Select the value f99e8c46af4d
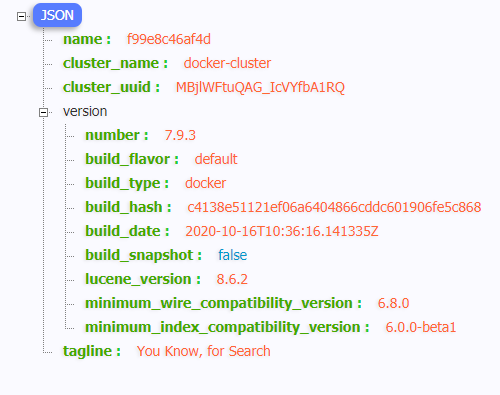The image size is (500, 395). [x=169, y=39]
